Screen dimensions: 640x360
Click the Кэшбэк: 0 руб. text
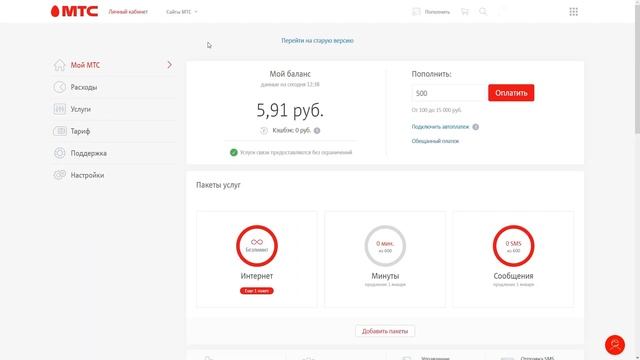click(291, 131)
